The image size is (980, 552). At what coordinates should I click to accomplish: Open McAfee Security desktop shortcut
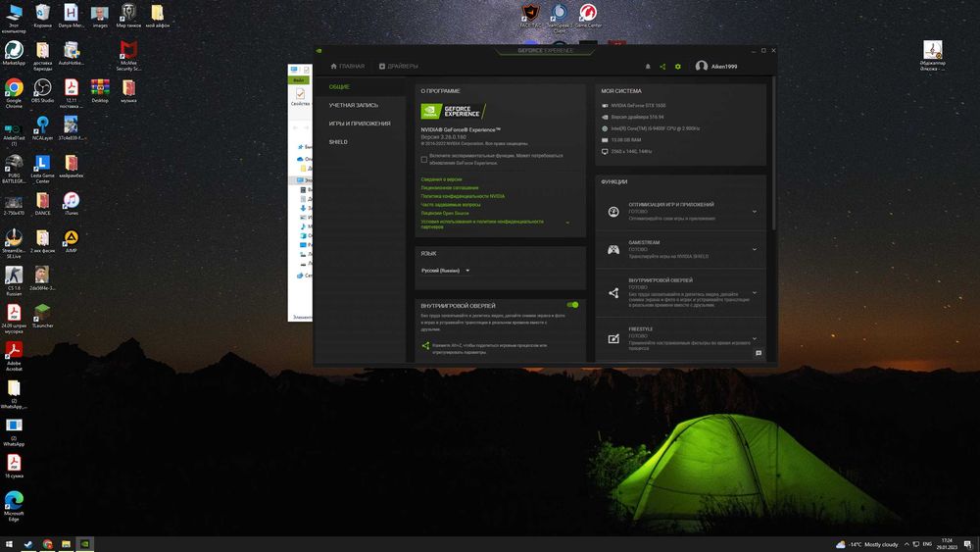click(128, 56)
